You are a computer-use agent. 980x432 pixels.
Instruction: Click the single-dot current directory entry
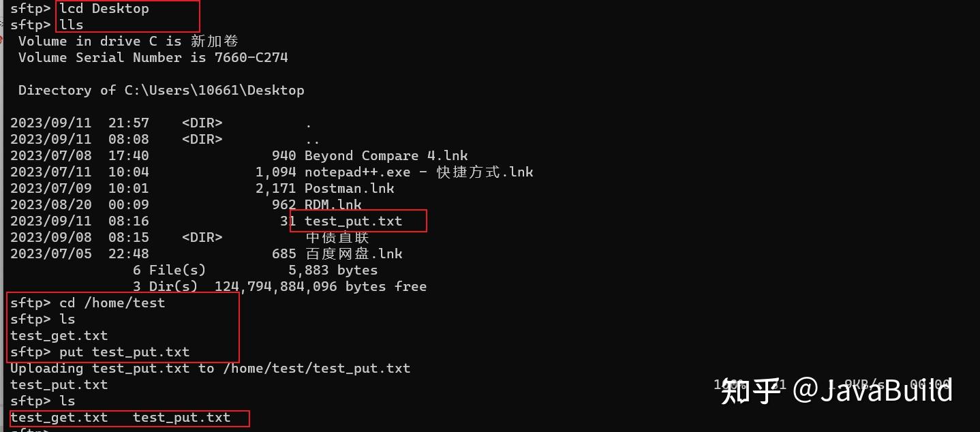coord(309,123)
